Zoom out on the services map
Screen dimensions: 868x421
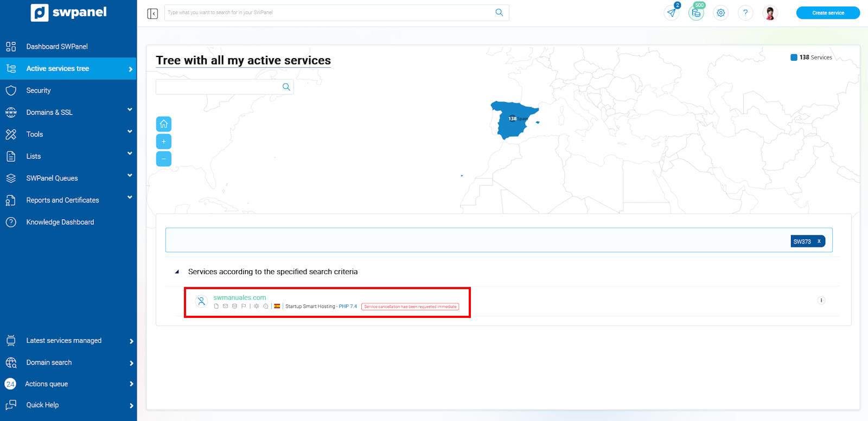point(164,159)
